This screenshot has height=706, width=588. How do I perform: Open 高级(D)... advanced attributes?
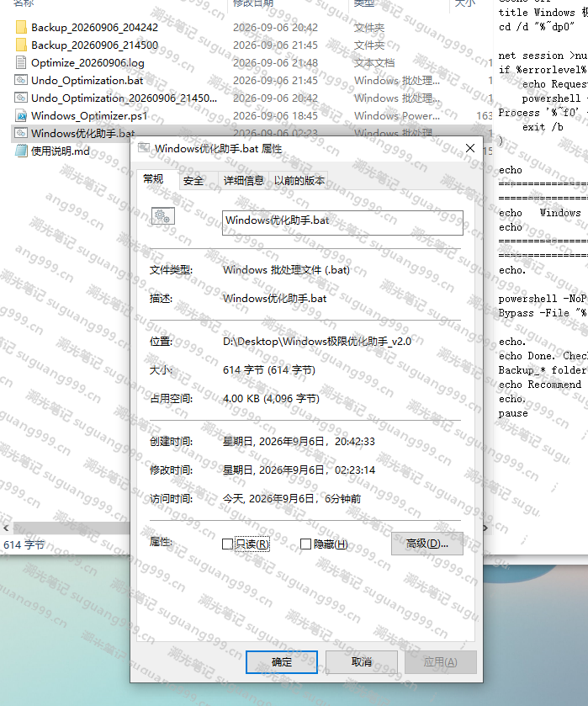(x=426, y=544)
